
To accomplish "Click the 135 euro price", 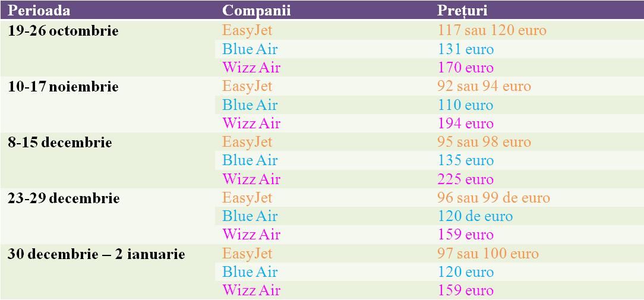I will (465, 160).
